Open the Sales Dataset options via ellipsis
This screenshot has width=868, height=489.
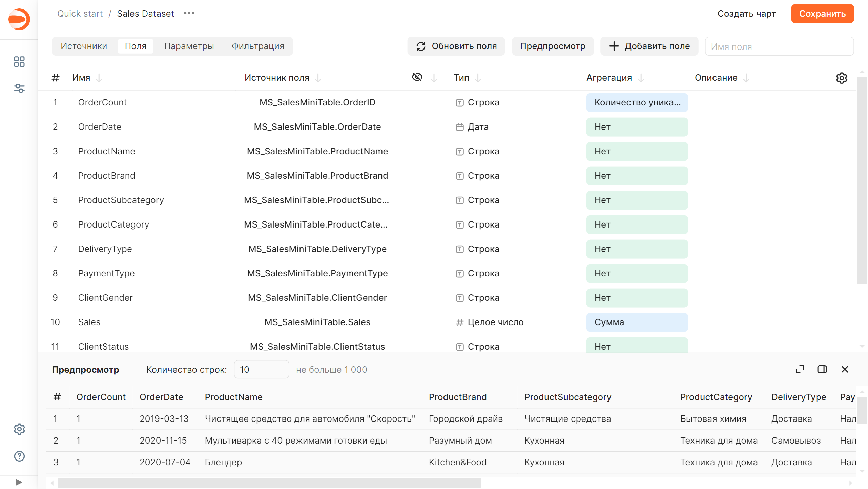pyautogui.click(x=189, y=13)
